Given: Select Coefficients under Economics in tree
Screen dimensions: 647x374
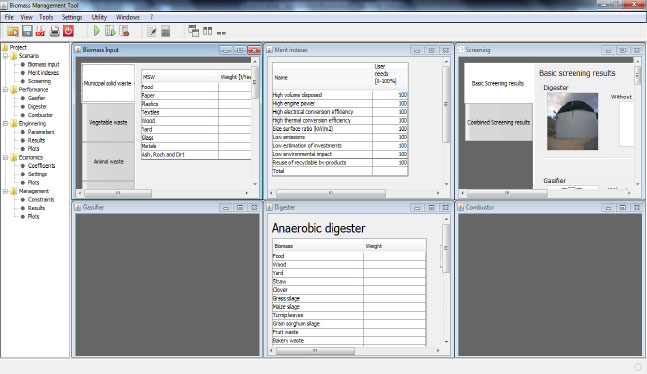Looking at the screenshot, I should click(x=41, y=166).
